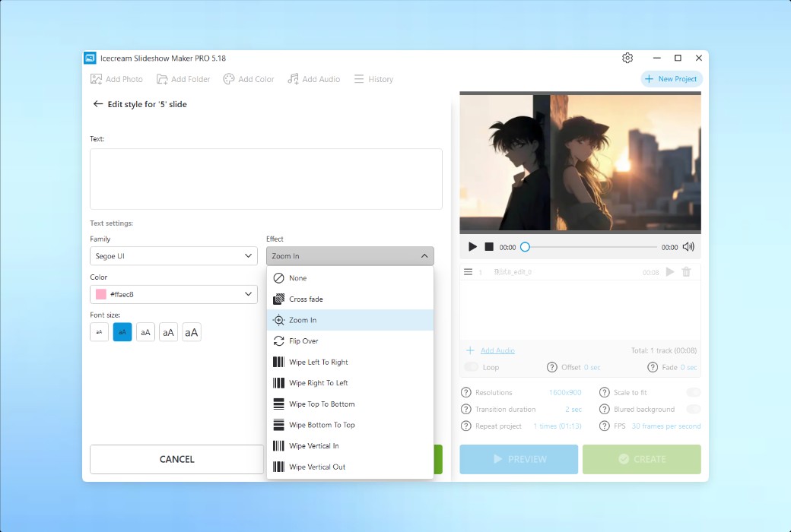The height and width of the screenshot is (532, 791).
Task: Open the Add Color palette tool
Action: point(228,78)
